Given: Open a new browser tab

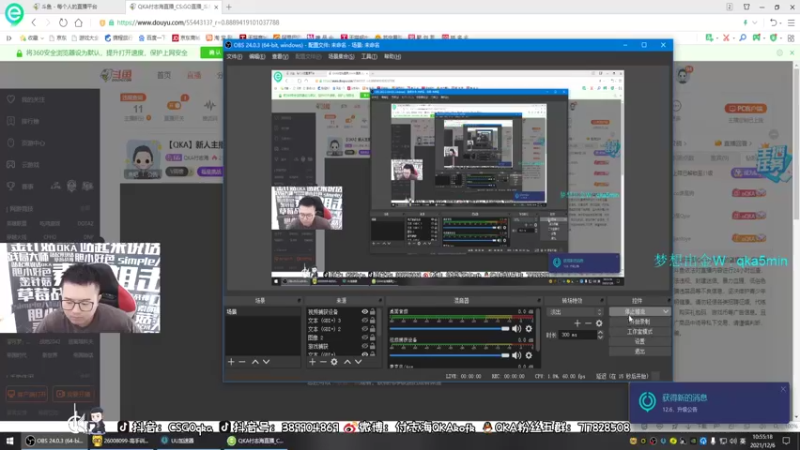Looking at the screenshot, I should coord(229,7).
